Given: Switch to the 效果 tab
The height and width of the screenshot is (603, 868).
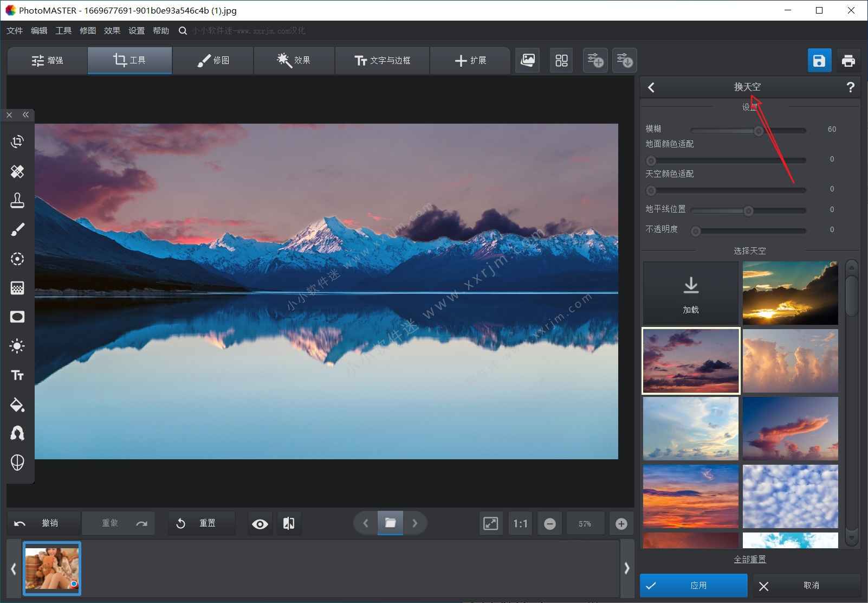Looking at the screenshot, I should point(294,60).
